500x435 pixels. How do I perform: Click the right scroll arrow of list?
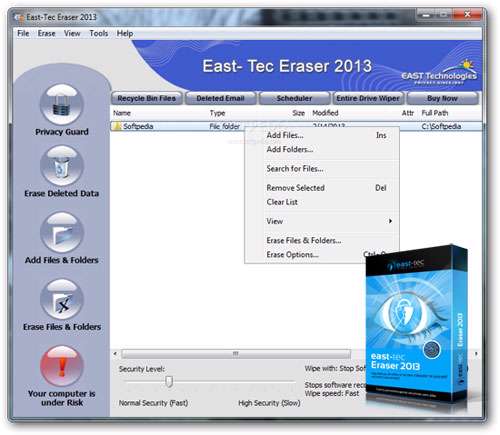tap(476, 353)
